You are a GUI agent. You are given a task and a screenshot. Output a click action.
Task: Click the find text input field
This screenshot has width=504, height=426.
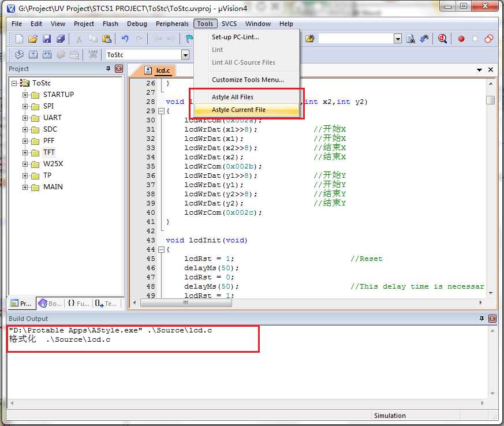[x=356, y=39]
